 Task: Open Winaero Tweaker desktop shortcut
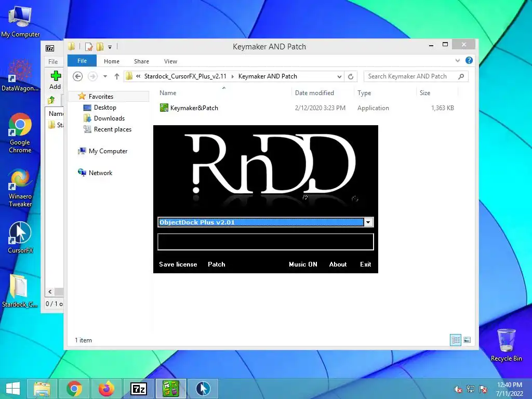20,187
